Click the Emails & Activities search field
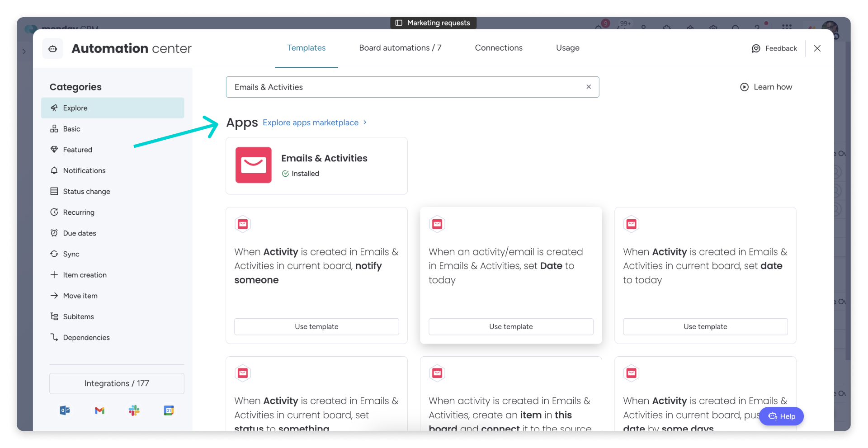 (x=412, y=87)
